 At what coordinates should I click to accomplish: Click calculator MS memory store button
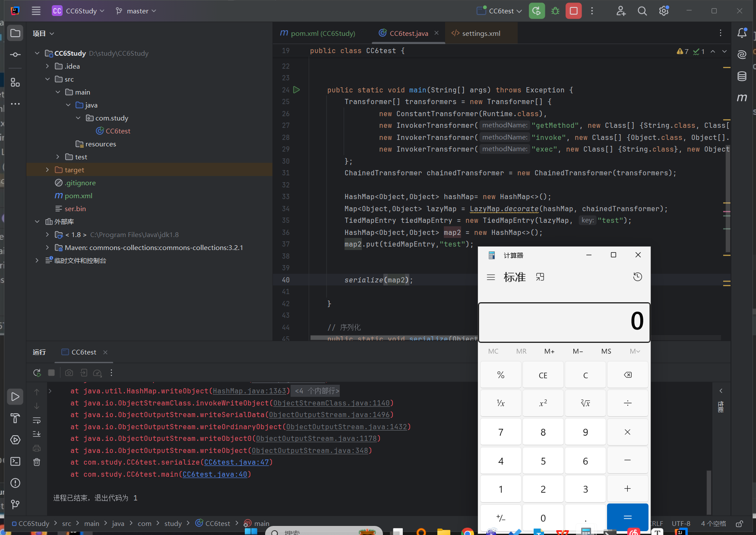coord(606,351)
